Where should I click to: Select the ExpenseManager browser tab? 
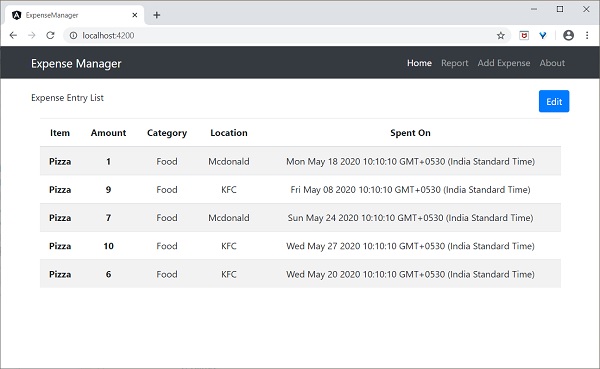point(75,15)
